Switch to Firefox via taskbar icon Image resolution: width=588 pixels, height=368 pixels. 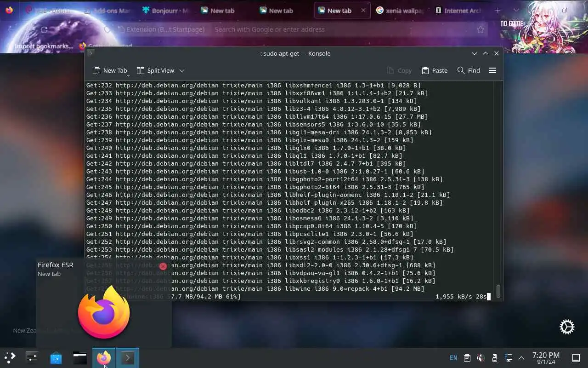pyautogui.click(x=104, y=357)
